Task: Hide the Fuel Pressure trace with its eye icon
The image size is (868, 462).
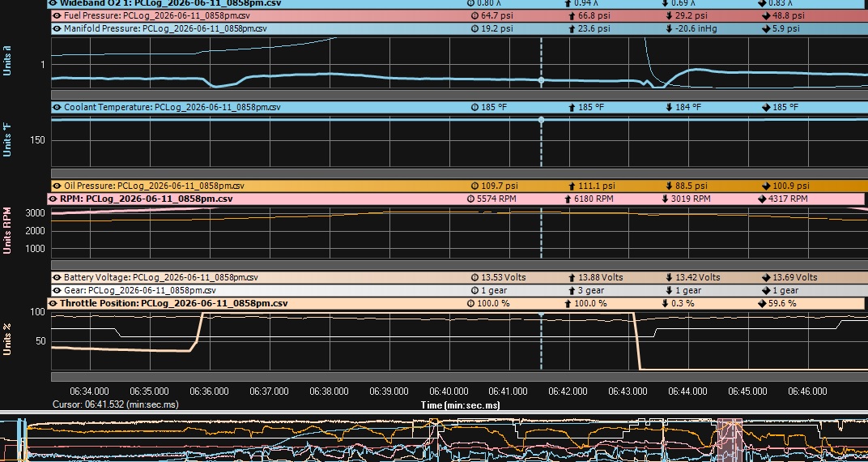Action: coord(57,15)
